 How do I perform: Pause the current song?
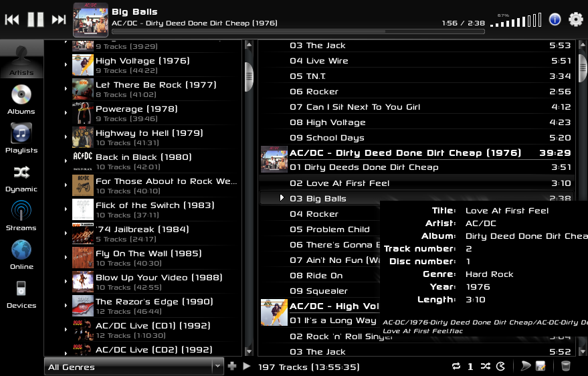[35, 19]
